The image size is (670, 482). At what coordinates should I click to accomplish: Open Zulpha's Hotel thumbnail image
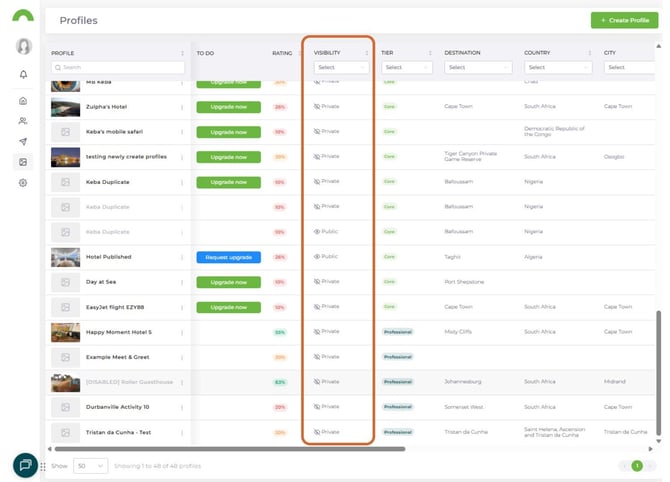point(65,107)
